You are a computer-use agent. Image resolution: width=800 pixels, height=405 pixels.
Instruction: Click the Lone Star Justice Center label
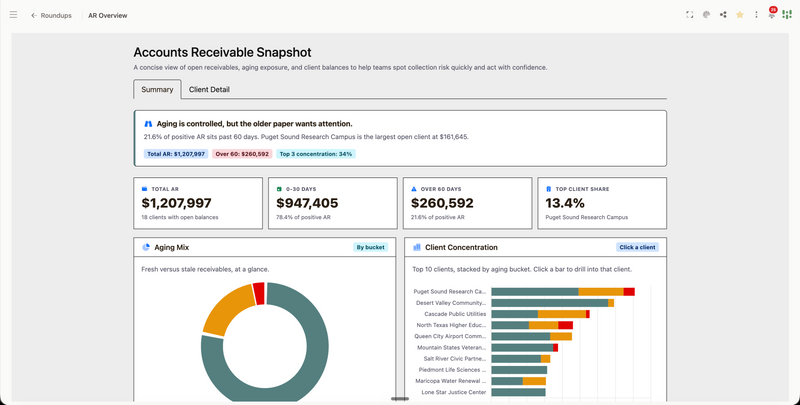(x=454, y=392)
